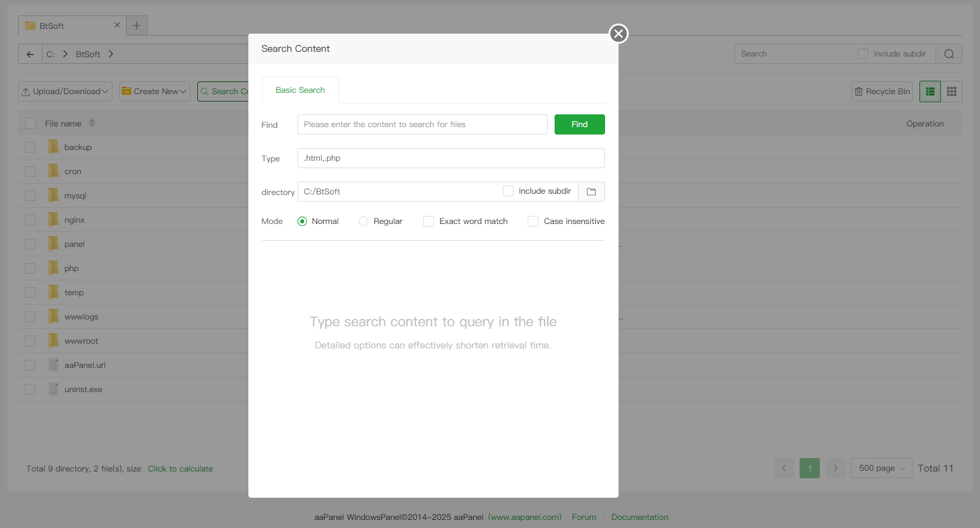Open the Create New dropdown

[x=155, y=91]
